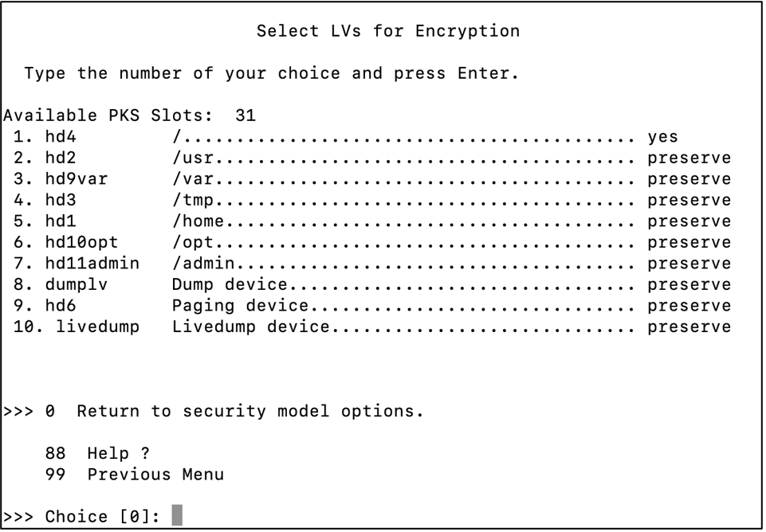Select 99 Previous Menu
766x532 pixels.
coord(135,475)
